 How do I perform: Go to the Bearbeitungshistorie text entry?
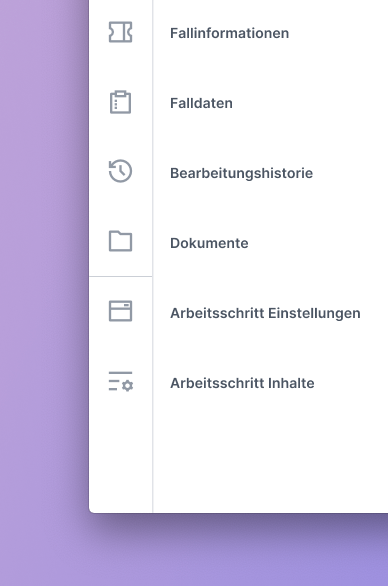coord(241,173)
